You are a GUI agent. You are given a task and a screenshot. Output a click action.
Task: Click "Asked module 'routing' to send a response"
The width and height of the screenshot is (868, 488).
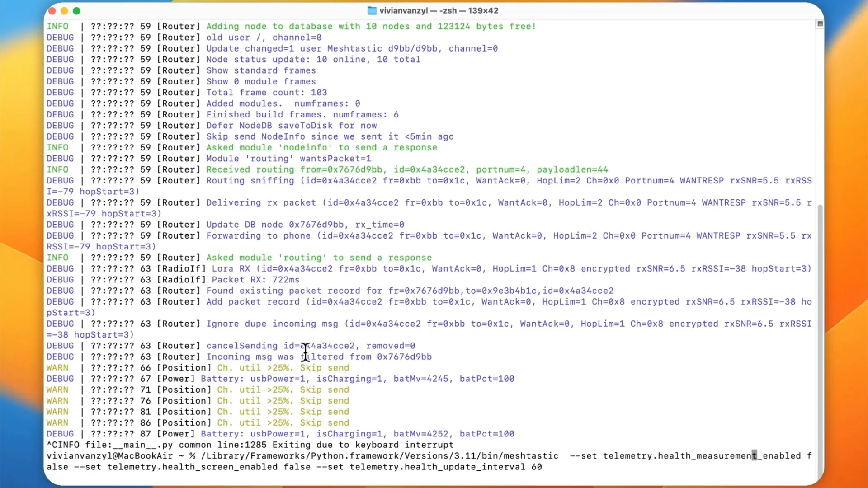[319, 258]
